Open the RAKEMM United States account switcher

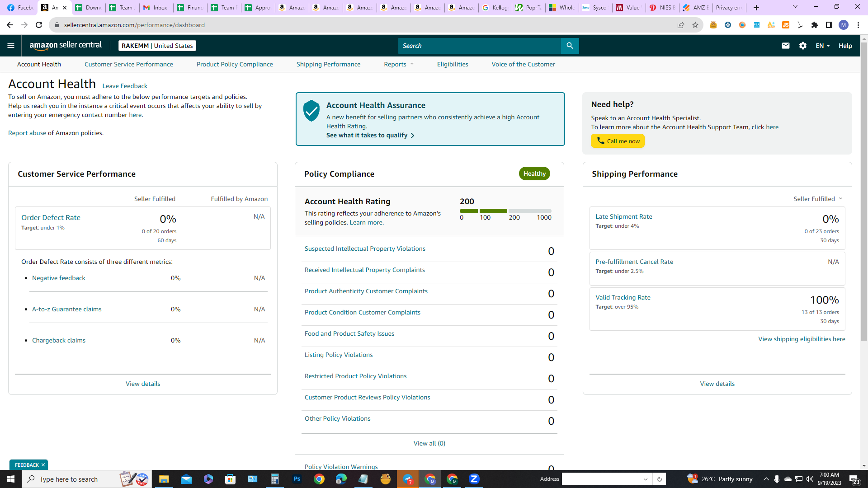(x=157, y=46)
